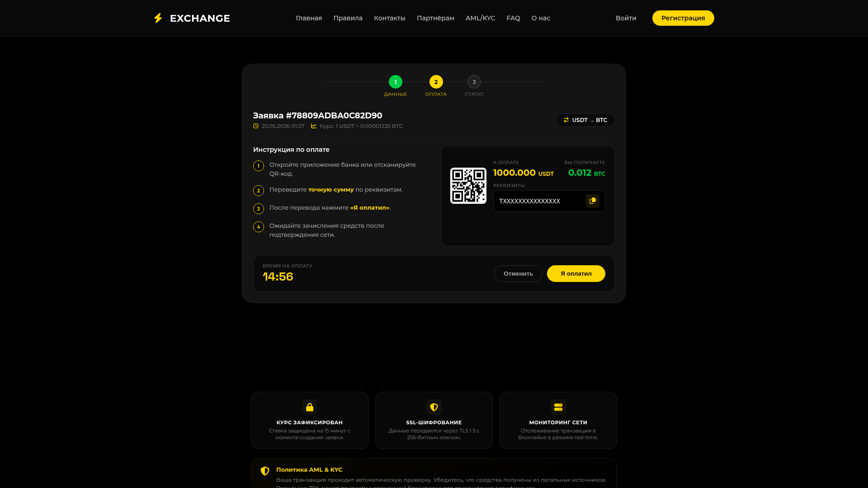Image resolution: width=868 pixels, height=488 pixels.
Task: Click the QR code image
Action: point(468,186)
